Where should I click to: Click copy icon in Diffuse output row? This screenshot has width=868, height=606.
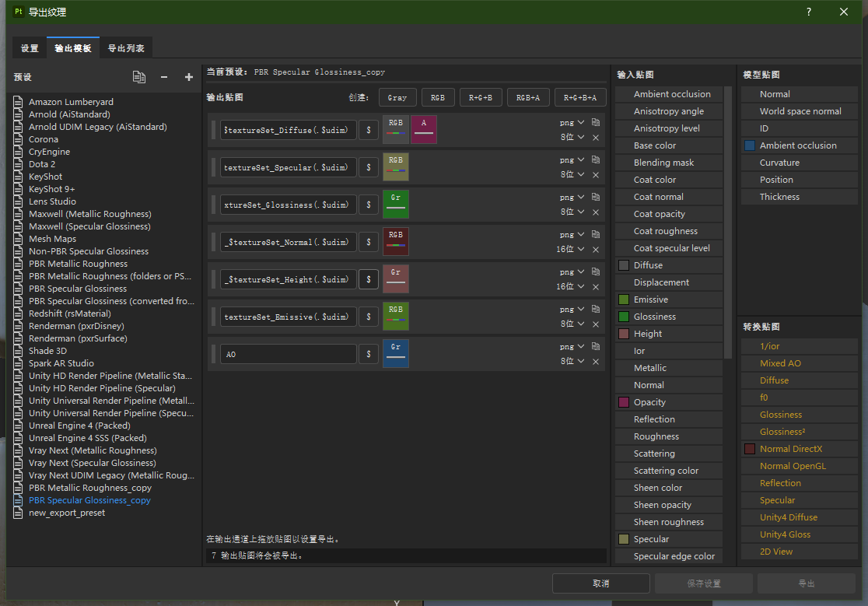(596, 122)
